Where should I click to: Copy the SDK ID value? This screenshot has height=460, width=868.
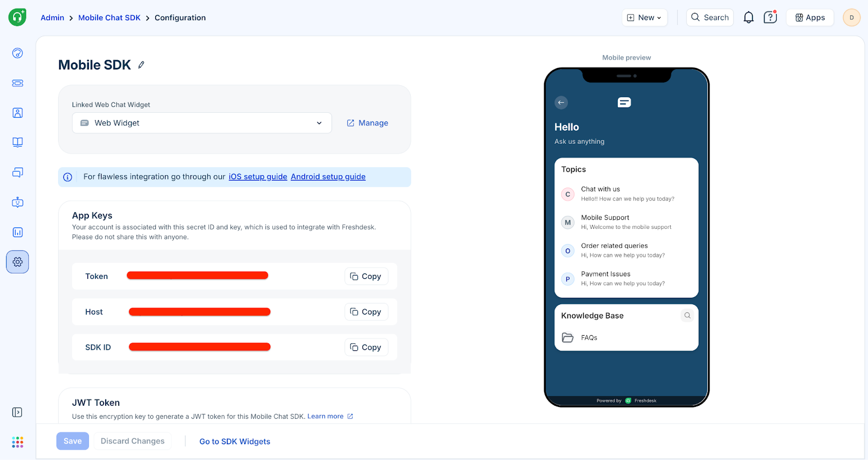(x=366, y=347)
